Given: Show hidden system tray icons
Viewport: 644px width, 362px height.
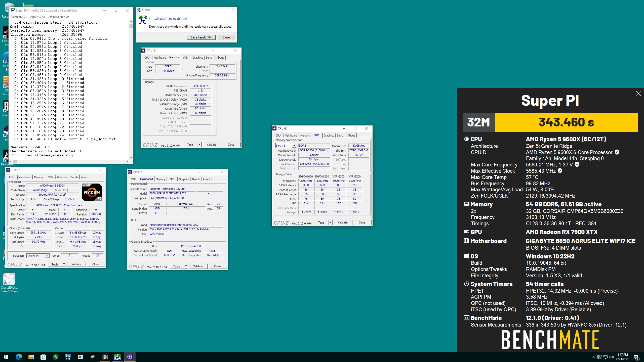Looking at the screenshot, I should (593, 357).
